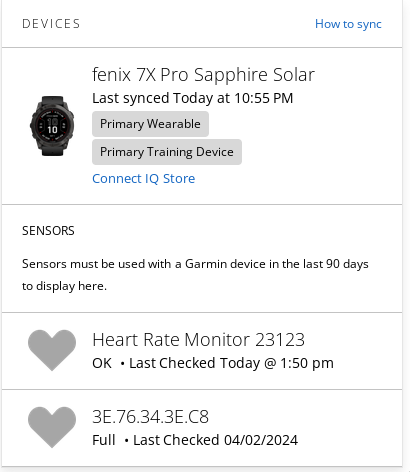This screenshot has height=472, width=410.
Task: Open the How to sync link
Action: click(348, 24)
